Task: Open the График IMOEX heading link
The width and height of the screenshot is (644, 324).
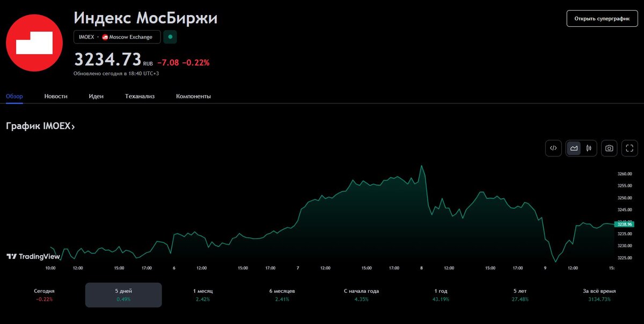Action: click(x=40, y=126)
